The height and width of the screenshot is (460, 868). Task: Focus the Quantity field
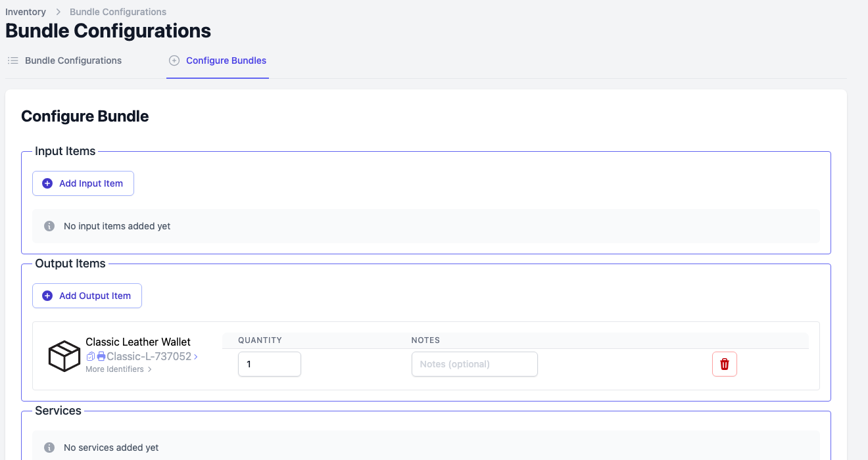click(x=270, y=364)
